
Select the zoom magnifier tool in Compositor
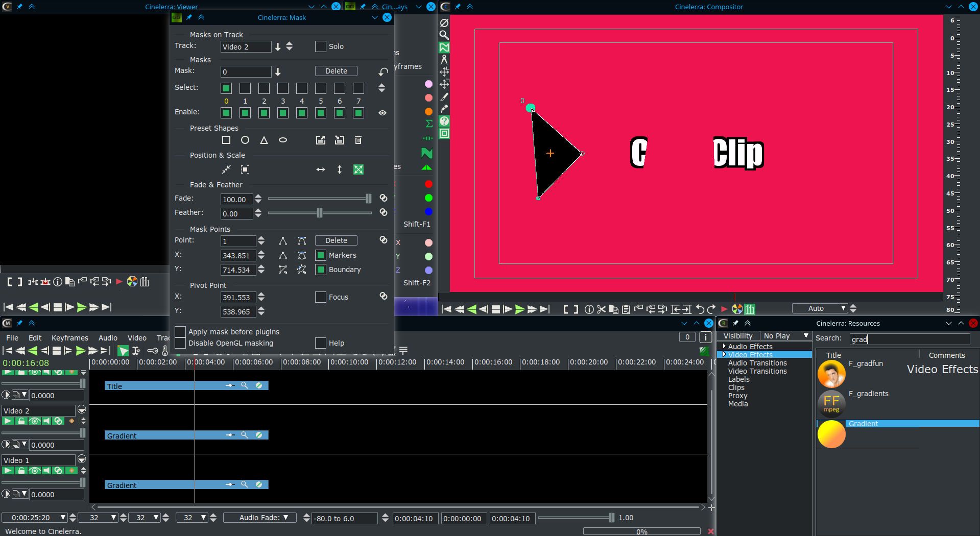[444, 35]
